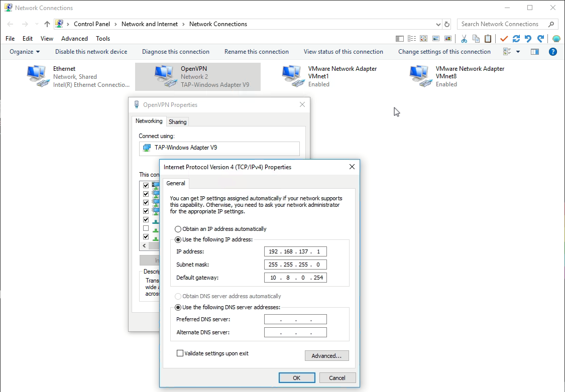
Task: Click the Preferred DNS server field
Action: 295,319
